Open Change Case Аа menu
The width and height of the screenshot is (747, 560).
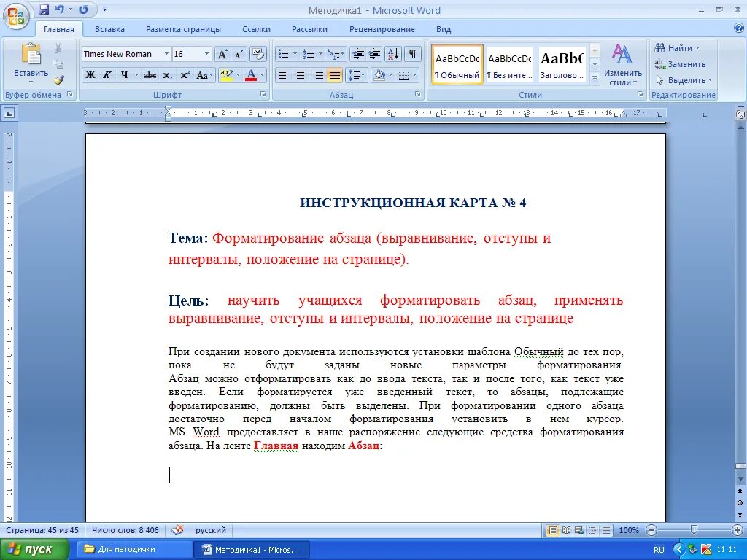tap(204, 75)
